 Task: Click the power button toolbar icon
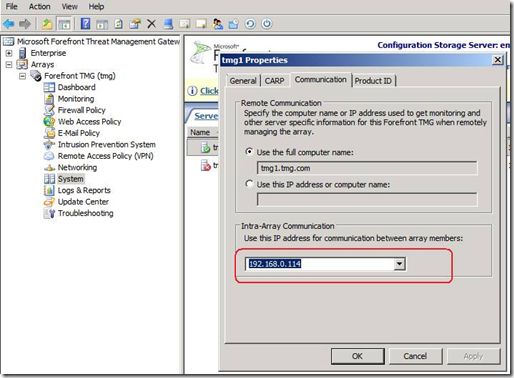click(x=267, y=24)
